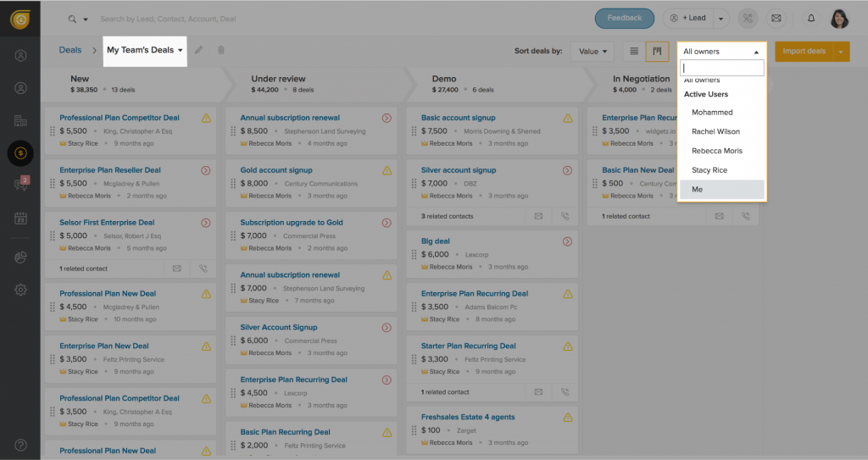Switch to kanban board view icon
Image resolution: width=868 pixels, height=460 pixels.
[x=657, y=51]
